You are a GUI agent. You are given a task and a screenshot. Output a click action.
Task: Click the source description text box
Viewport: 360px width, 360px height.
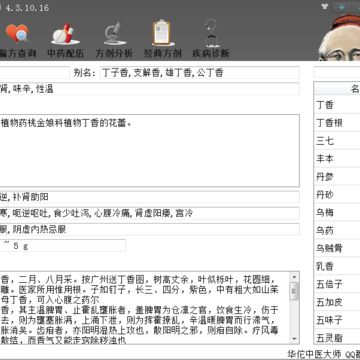point(150,151)
